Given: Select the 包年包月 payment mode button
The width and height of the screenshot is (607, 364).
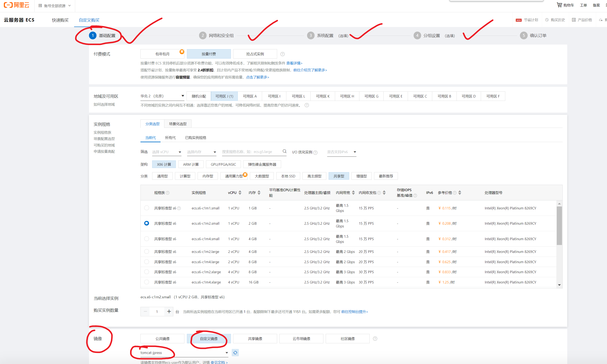Looking at the screenshot, I should click(x=162, y=54).
